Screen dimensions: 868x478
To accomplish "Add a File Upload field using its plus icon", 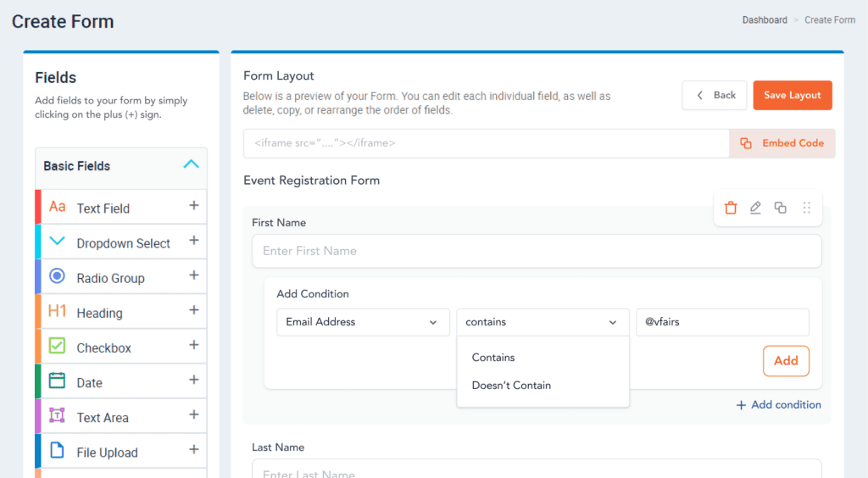I will pyautogui.click(x=194, y=450).
